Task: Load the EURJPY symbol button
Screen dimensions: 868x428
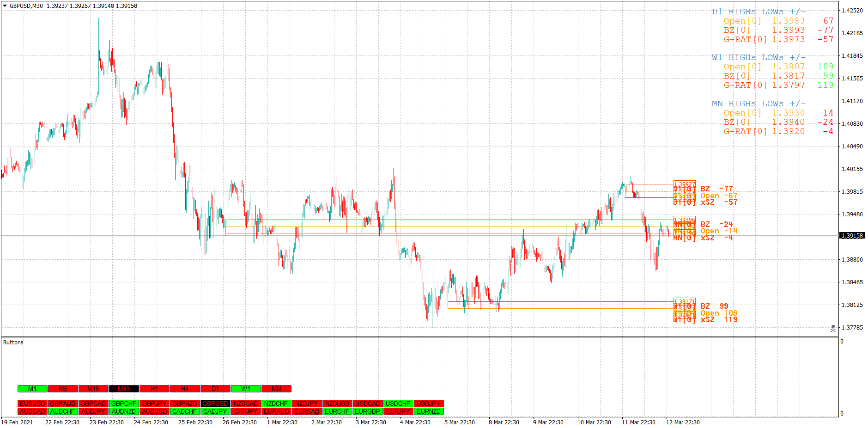Action: [x=398, y=411]
